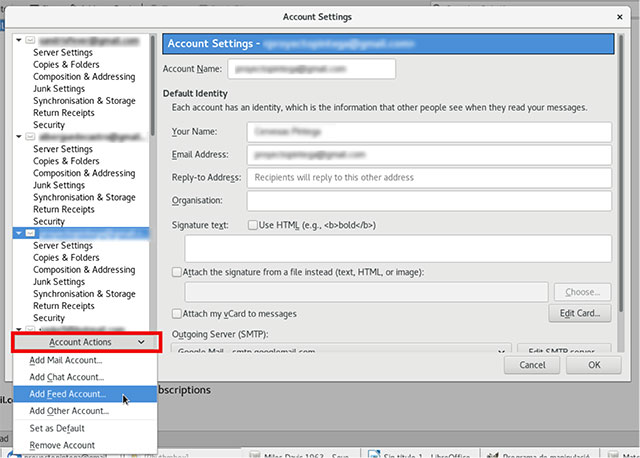Viewport: 640px width, 458px height.
Task: Click the highlighted account's envelope icon
Action: (30, 233)
